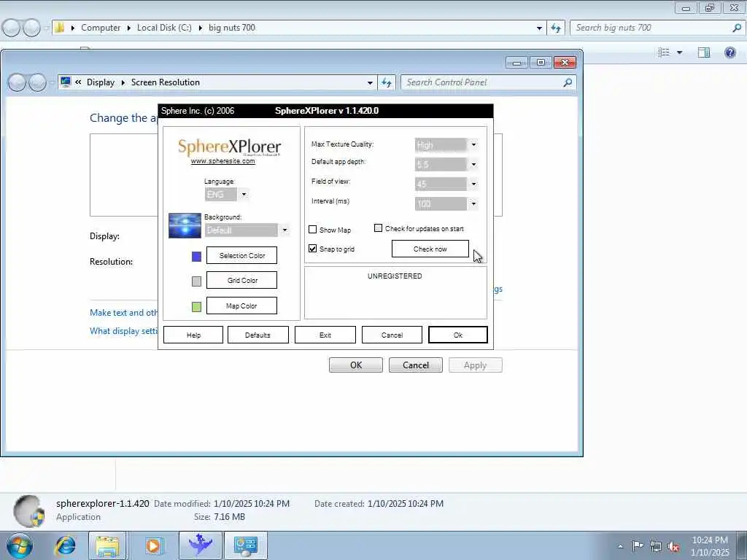Image resolution: width=747 pixels, height=560 pixels.
Task: Click big nuts 700 in the breadcrumb
Action: pos(232,28)
